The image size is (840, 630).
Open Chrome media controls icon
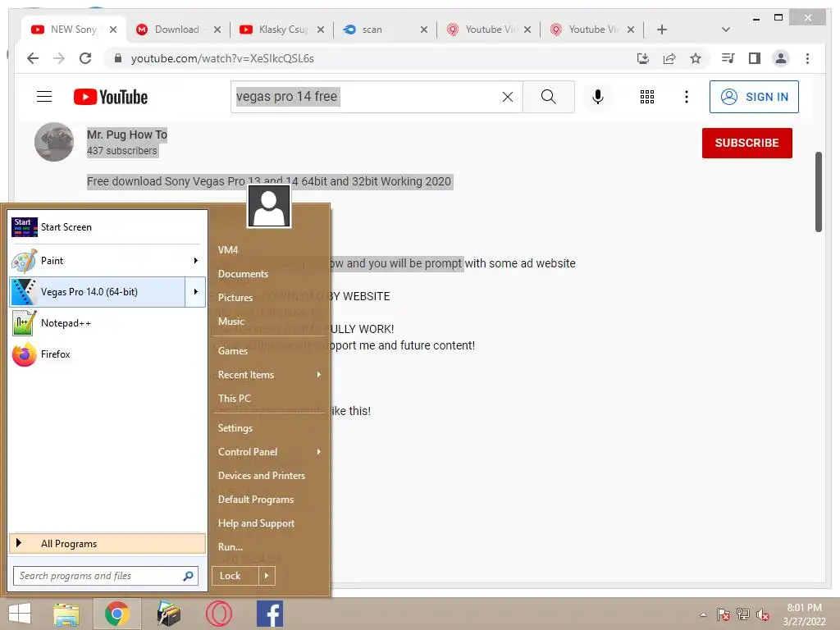[728, 58]
